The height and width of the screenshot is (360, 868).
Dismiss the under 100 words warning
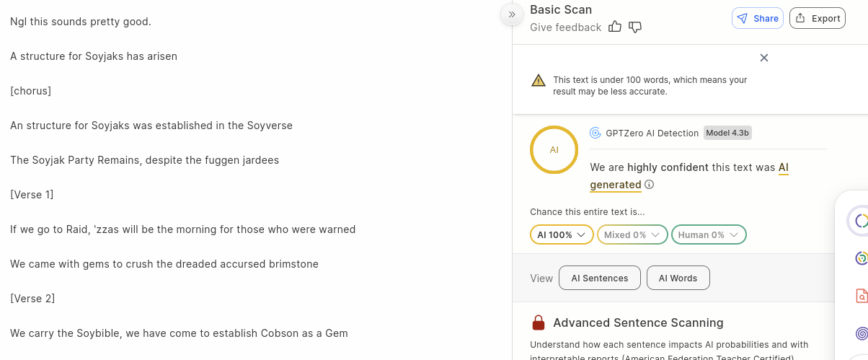[x=764, y=58]
